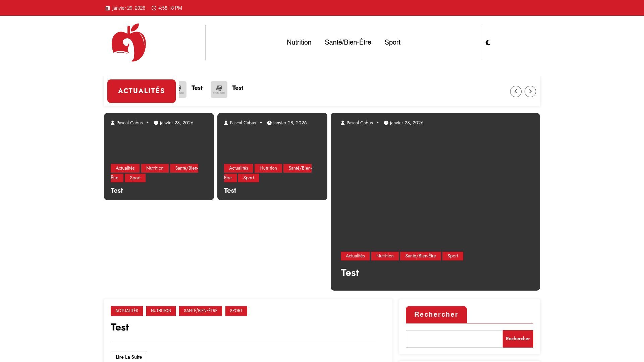Advance to the next news ticker item

click(530, 91)
